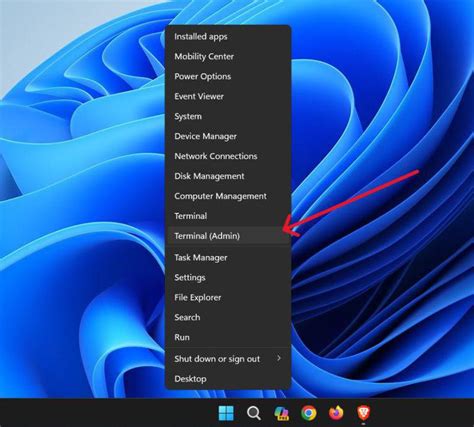This screenshot has height=427, width=474.
Task: Choose File Explorer in the menu
Action: 228,298
